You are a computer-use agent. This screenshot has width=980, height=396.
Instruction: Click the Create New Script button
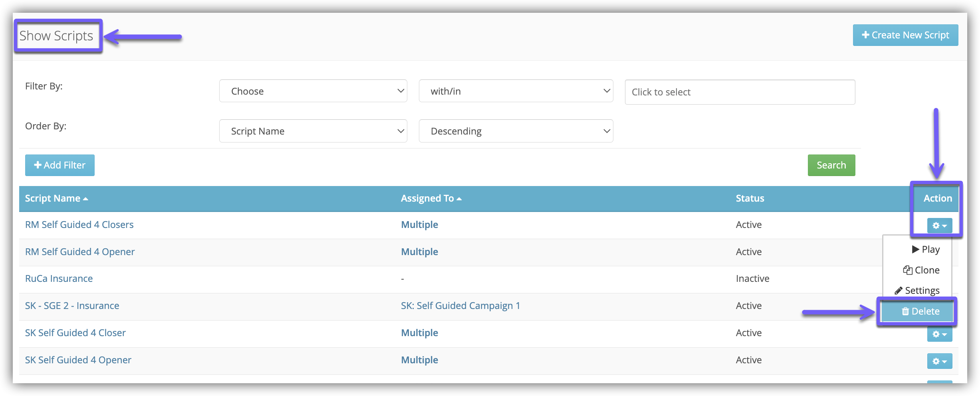[905, 35]
